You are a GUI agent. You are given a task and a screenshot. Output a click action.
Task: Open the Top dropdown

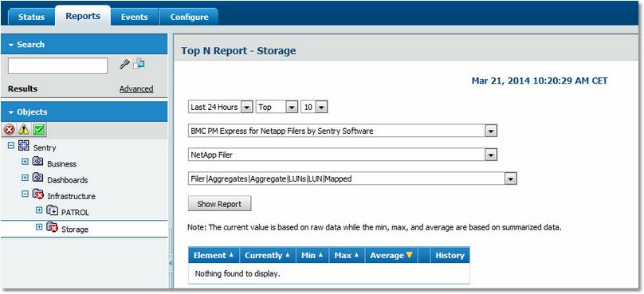tap(291, 108)
